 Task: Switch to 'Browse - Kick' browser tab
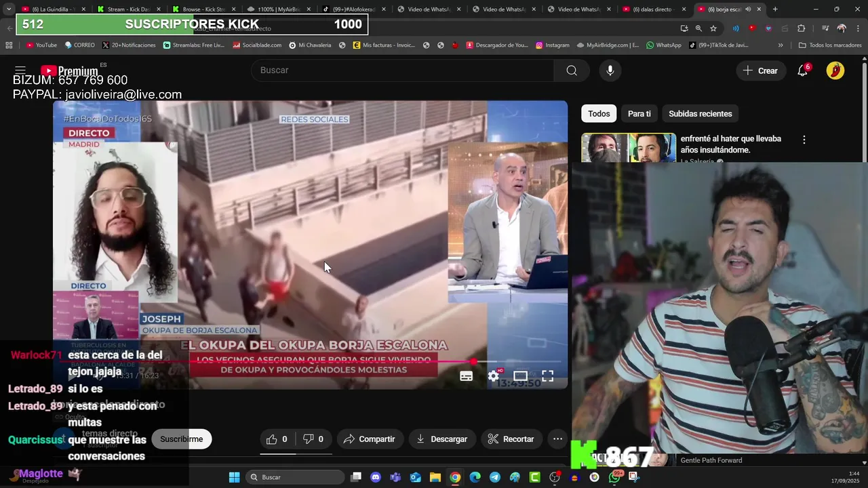(203, 9)
